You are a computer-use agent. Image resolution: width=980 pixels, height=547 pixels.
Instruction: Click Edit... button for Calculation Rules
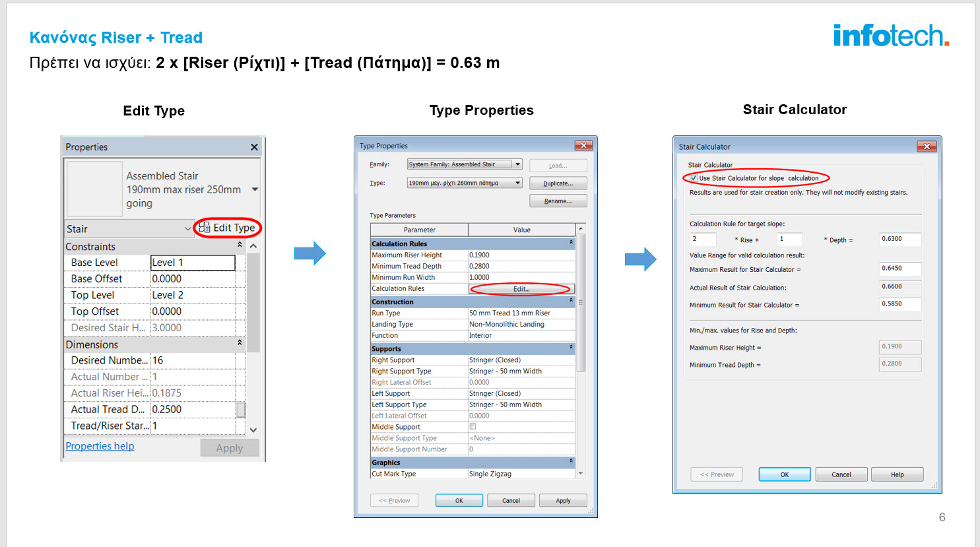(x=521, y=289)
